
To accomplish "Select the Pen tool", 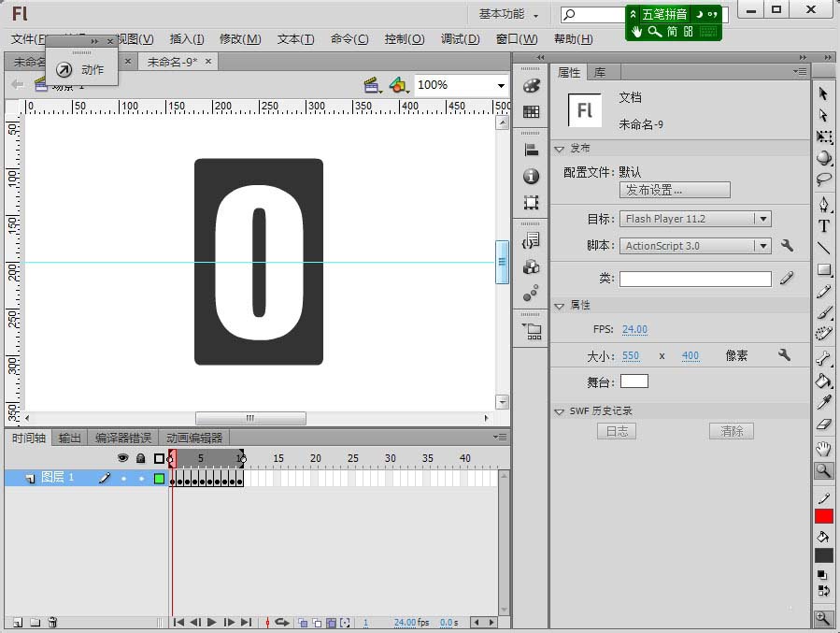I will click(823, 204).
